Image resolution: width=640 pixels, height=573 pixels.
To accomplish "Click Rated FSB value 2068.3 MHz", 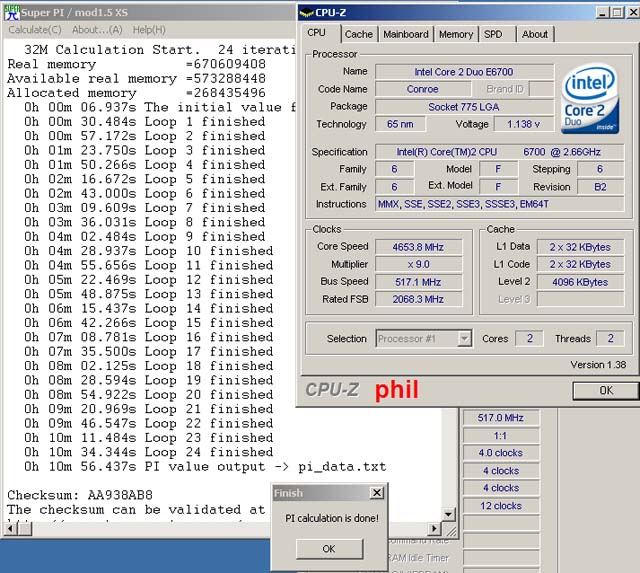I will click(x=419, y=300).
